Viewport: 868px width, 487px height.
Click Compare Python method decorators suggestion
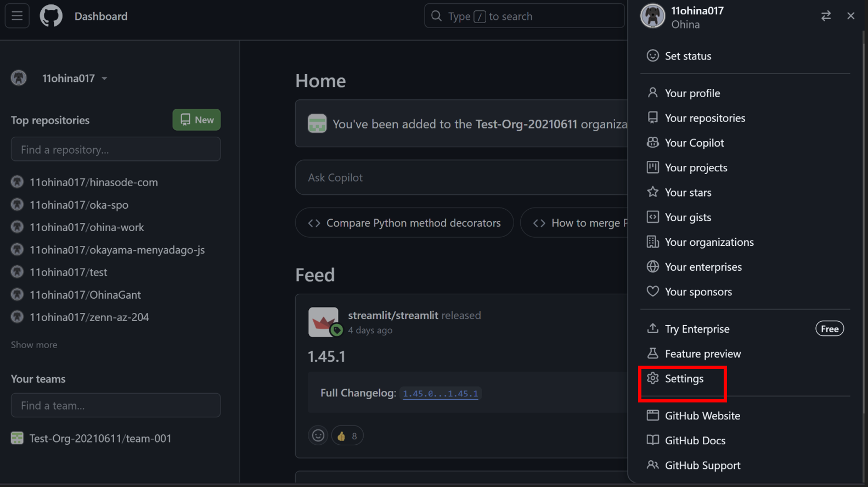[x=404, y=222]
